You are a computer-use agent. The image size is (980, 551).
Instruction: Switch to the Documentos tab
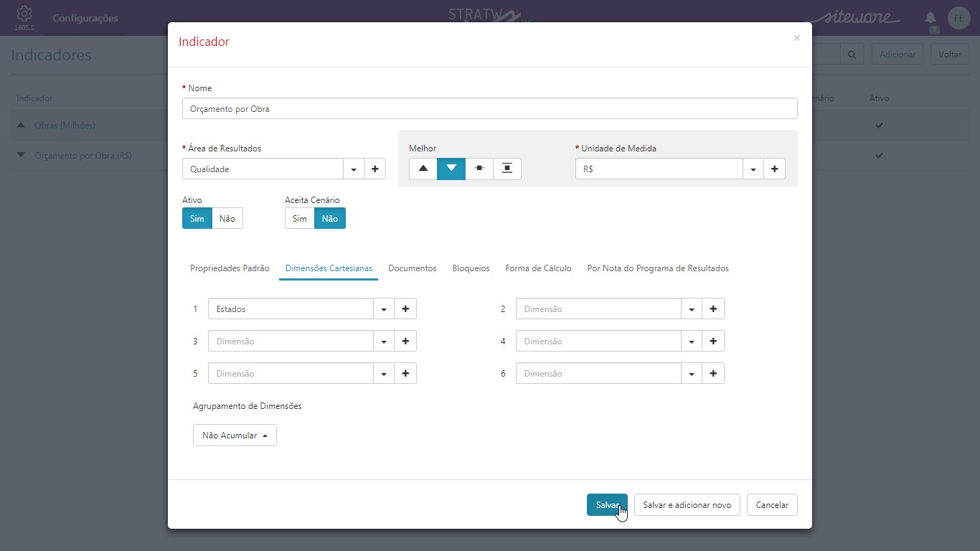tap(413, 268)
